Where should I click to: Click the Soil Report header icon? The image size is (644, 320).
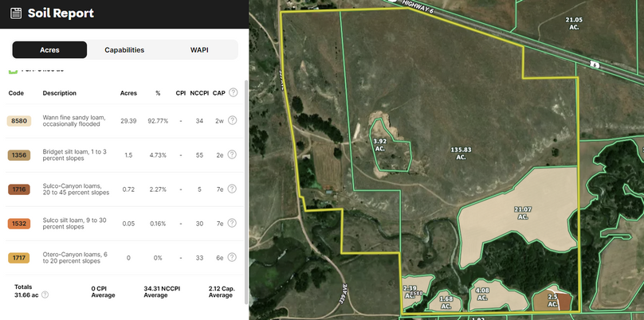(16, 14)
